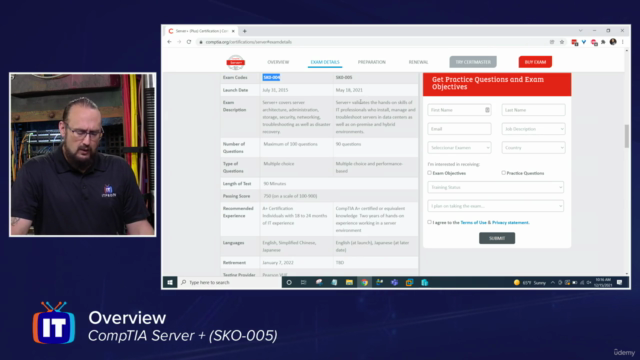Viewport: 640px width, 360px height.
Task: Bookmark this page with the star icon
Action: tap(562, 42)
